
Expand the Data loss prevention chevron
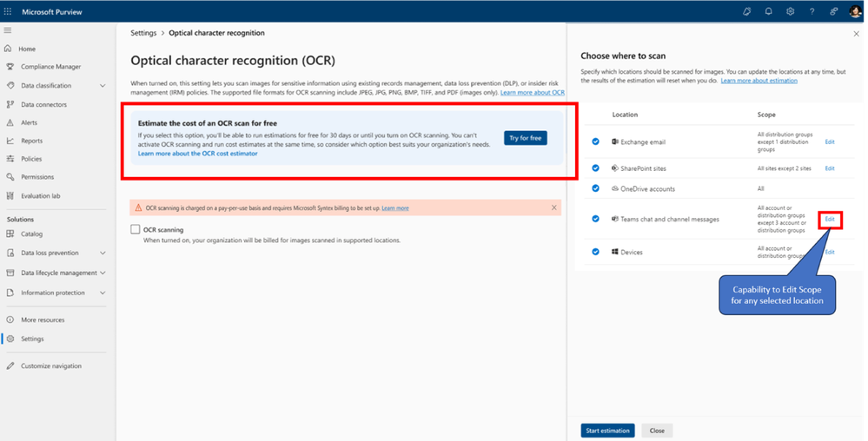[103, 253]
